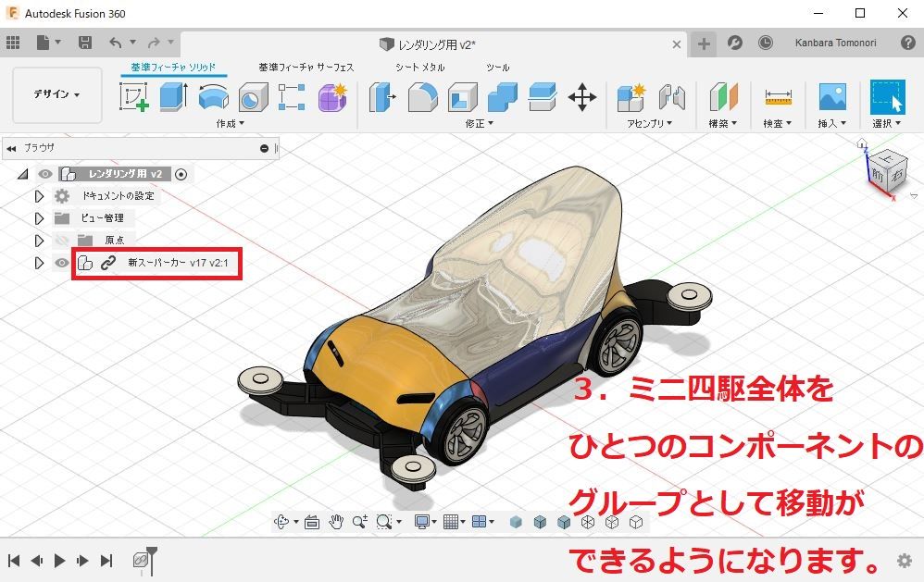This screenshot has height=582, width=924.
Task: Select the Revolve tool
Action: point(213,96)
